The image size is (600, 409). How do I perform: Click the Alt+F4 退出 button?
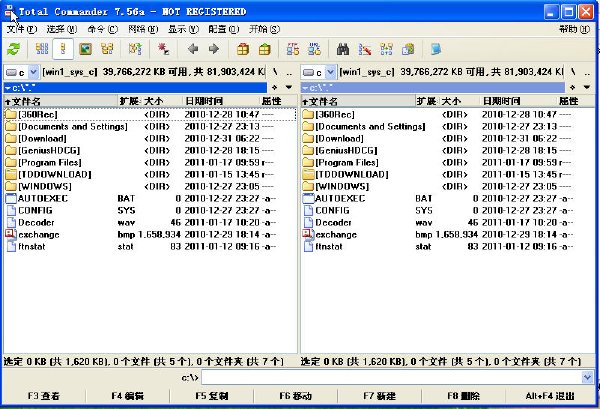(x=550, y=396)
